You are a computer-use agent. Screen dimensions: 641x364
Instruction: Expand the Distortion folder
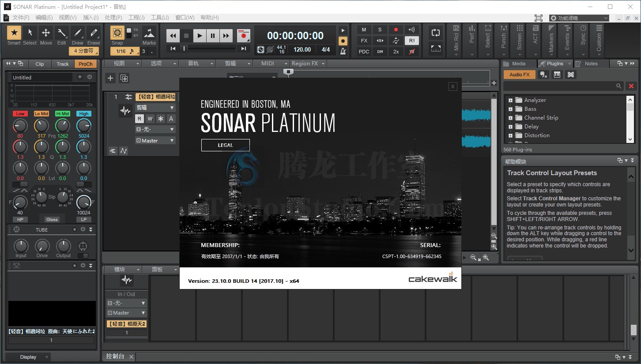coord(510,135)
